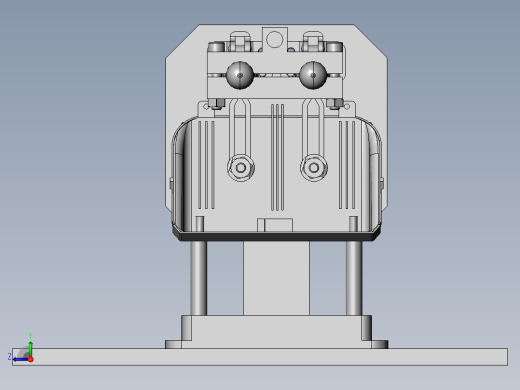Select the green Y axis arrow
520x390 pixels.
tap(30, 348)
